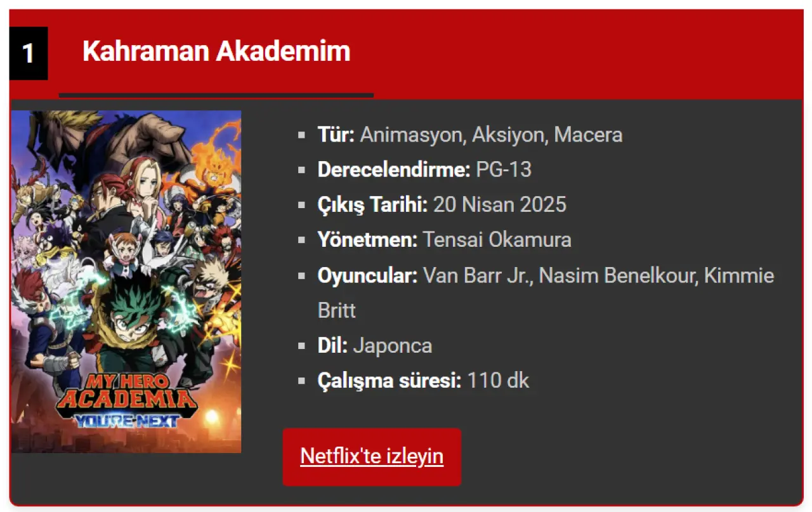Click the bullet marker beside Yönetmen
Image resolution: width=812 pixels, height=512 pixels.
click(x=302, y=240)
